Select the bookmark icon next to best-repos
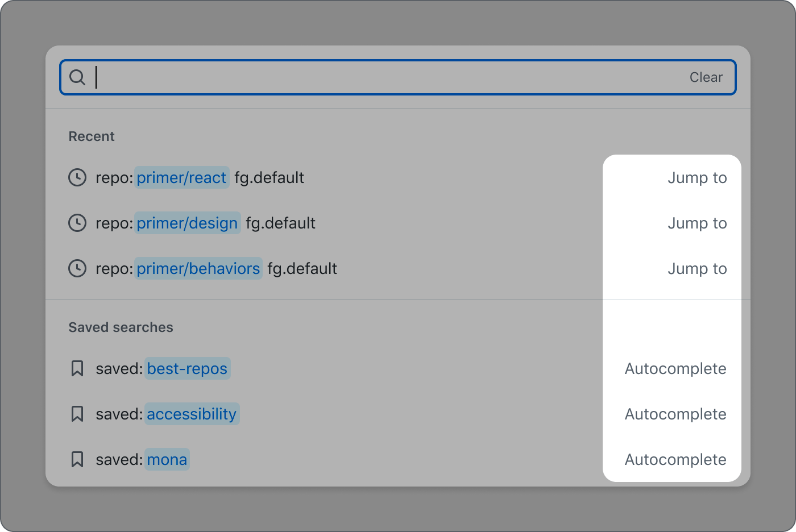The width and height of the screenshot is (796, 532). [x=77, y=368]
